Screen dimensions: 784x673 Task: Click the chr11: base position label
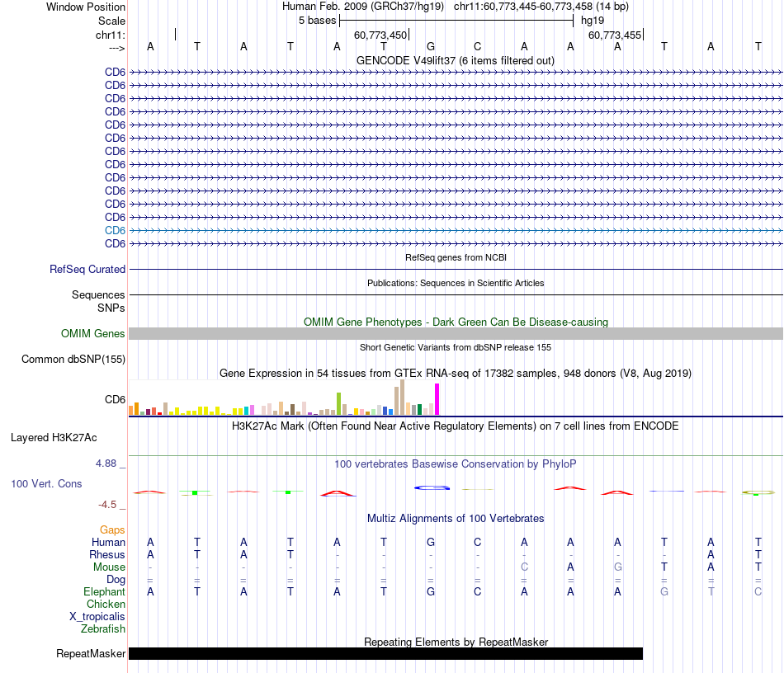coord(111,35)
